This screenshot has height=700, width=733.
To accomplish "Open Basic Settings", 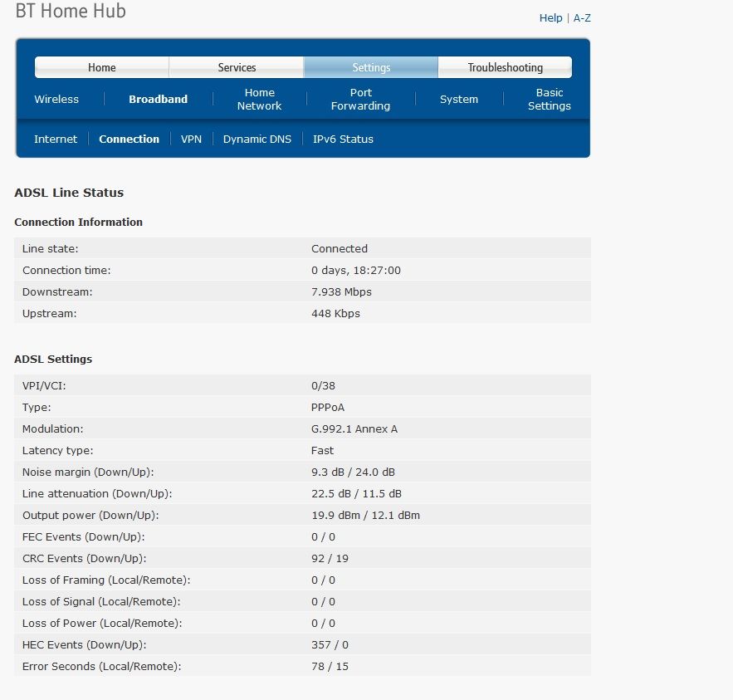I will click(x=550, y=99).
